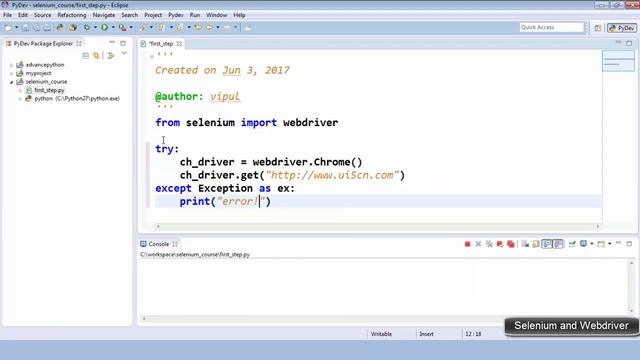Open the Run menu
The height and width of the screenshot is (360, 640).
click(195, 15)
